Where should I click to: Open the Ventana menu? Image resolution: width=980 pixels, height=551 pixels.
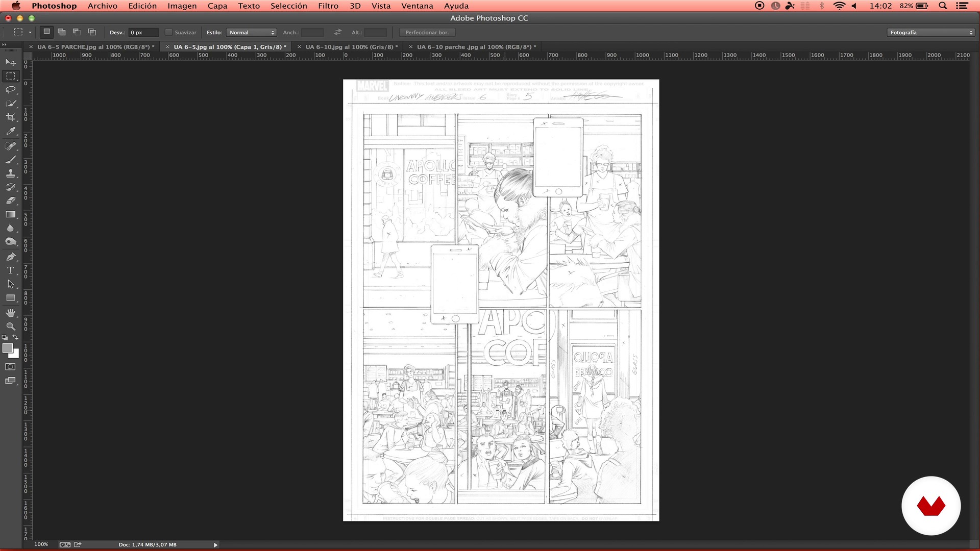pyautogui.click(x=417, y=6)
